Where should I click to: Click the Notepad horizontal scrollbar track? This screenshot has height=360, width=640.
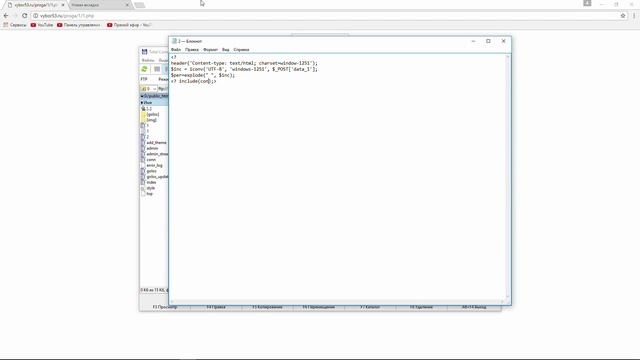coord(337,302)
